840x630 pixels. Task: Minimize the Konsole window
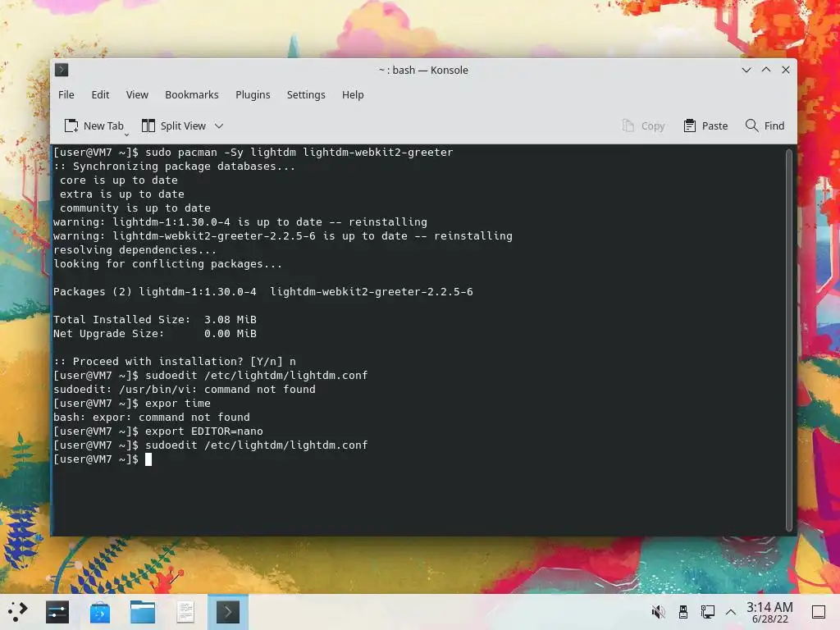point(746,70)
